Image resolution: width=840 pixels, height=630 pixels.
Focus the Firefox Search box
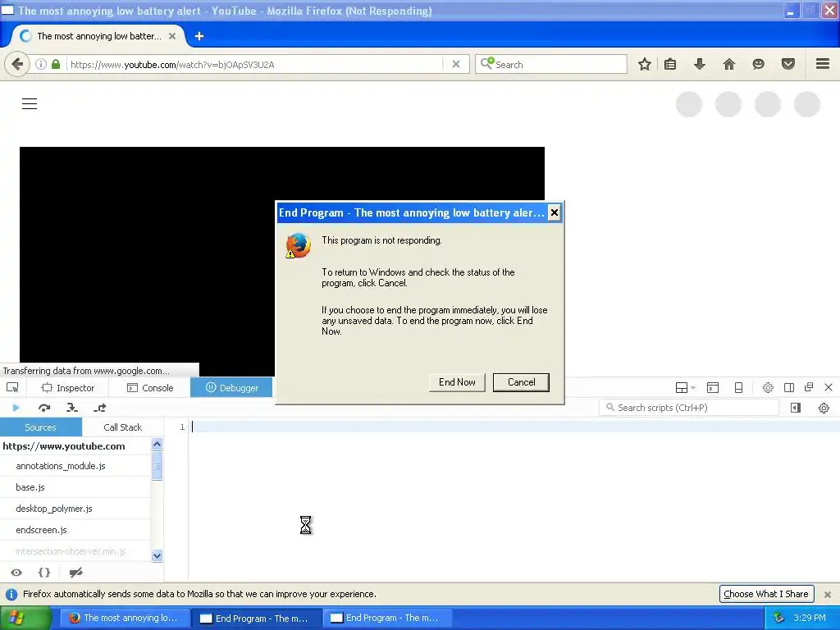pyautogui.click(x=550, y=64)
